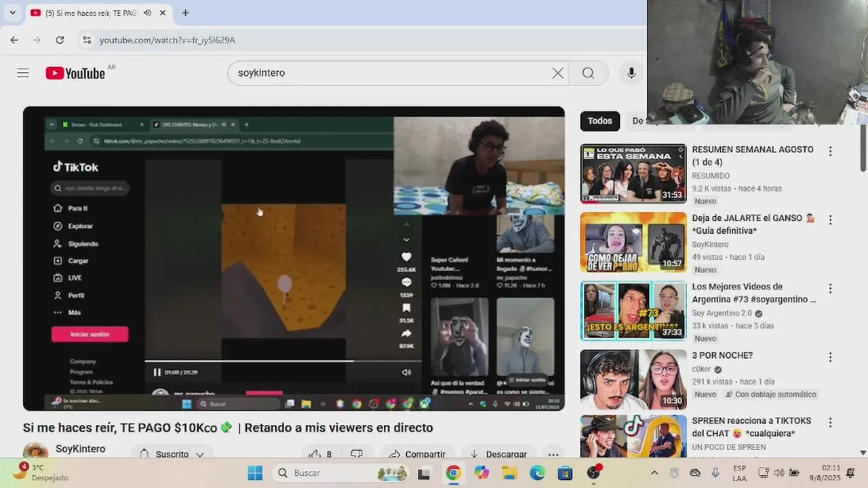The image size is (868, 488).
Task: Reload the current YouTube page
Action: tap(60, 40)
